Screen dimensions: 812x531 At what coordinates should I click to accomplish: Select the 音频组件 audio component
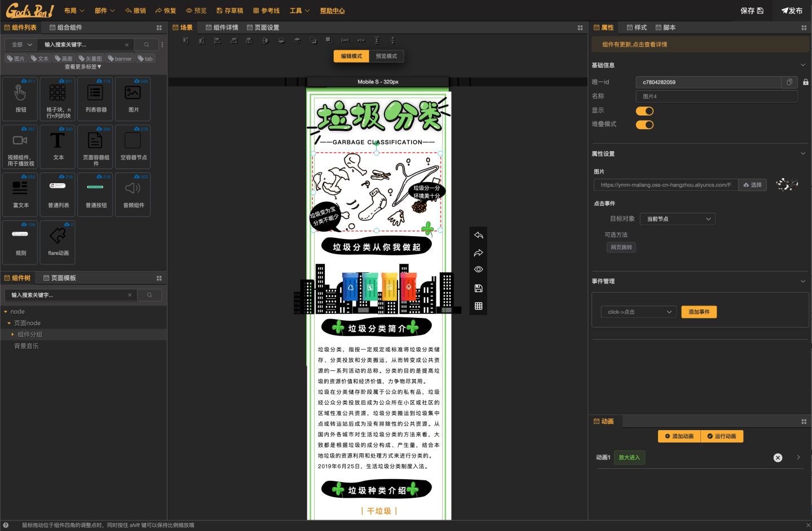[133, 194]
